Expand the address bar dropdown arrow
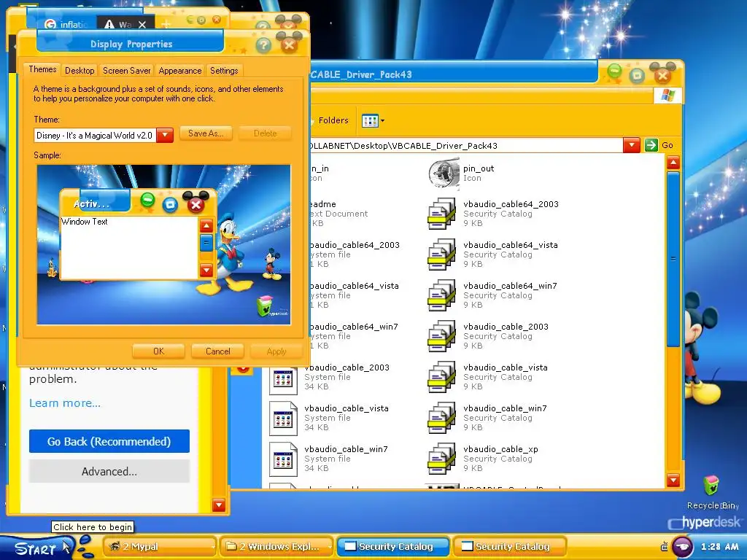747x560 pixels. [631, 145]
